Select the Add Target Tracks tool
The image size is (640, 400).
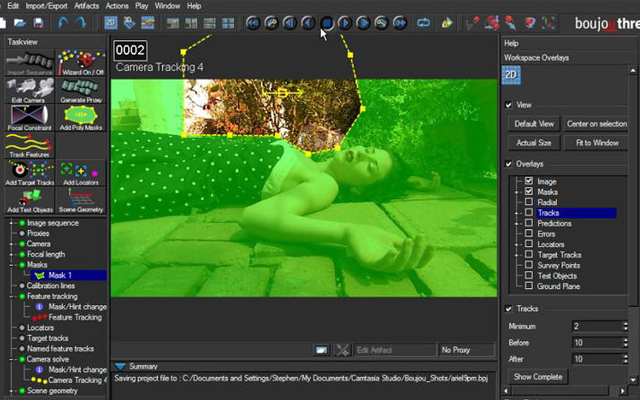pos(29,173)
